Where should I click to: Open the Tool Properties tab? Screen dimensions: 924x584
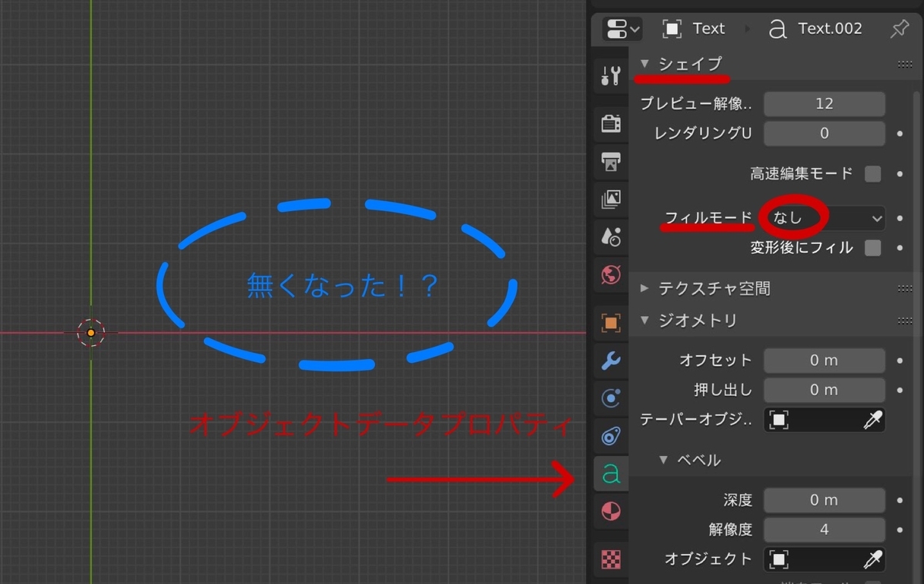click(611, 75)
